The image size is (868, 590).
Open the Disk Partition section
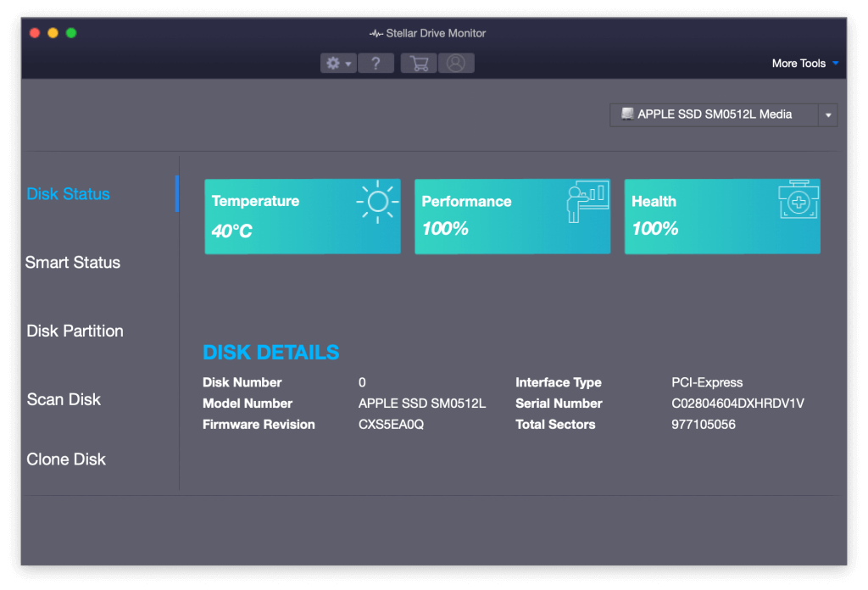(x=75, y=331)
